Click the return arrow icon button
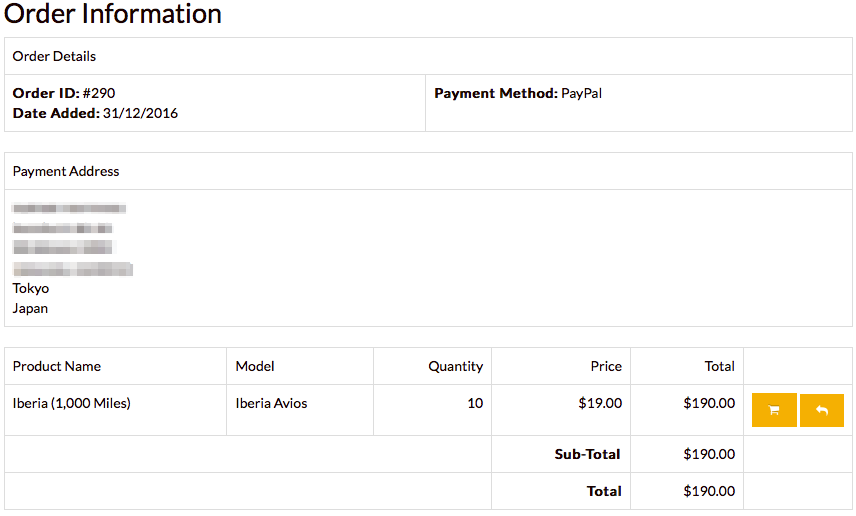856x516 pixels. pos(822,410)
